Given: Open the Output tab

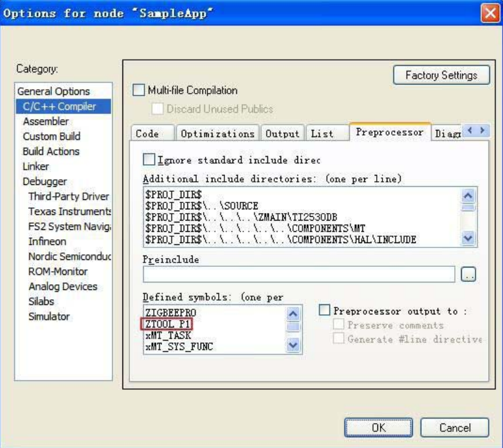Looking at the screenshot, I should [x=283, y=134].
